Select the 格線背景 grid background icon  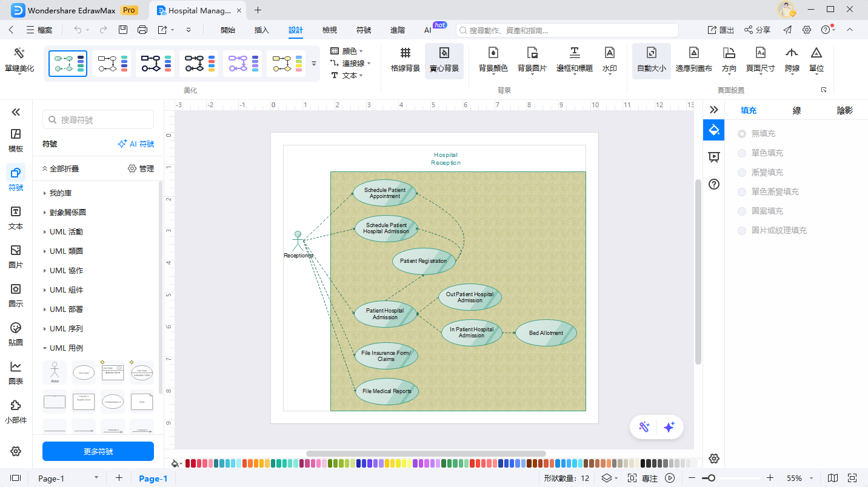405,55
